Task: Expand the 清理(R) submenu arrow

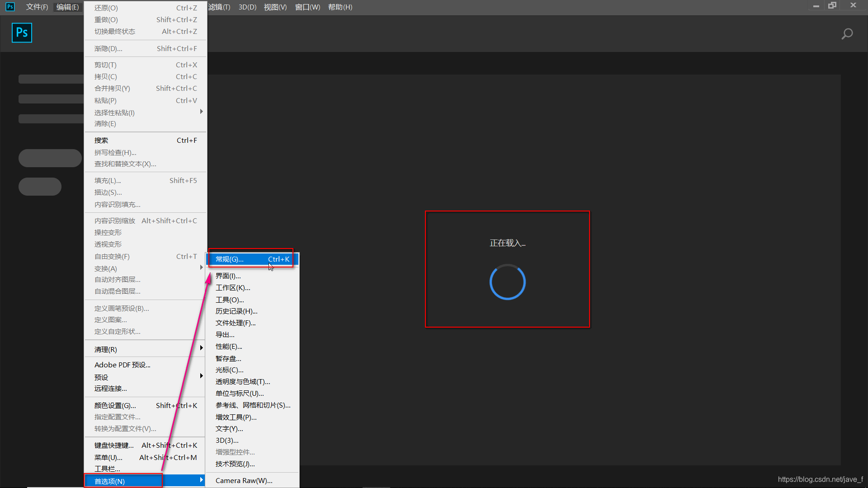Action: tap(201, 348)
